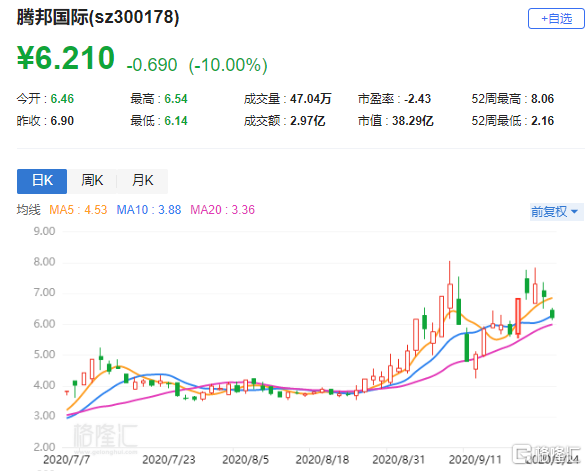Click the 今开 value 6.46
Image resolution: width=587 pixels, height=471 pixels.
62,99
